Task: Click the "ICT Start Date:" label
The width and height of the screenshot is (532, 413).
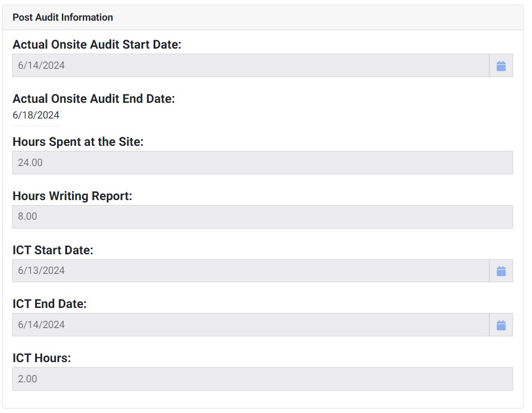Action: click(53, 250)
